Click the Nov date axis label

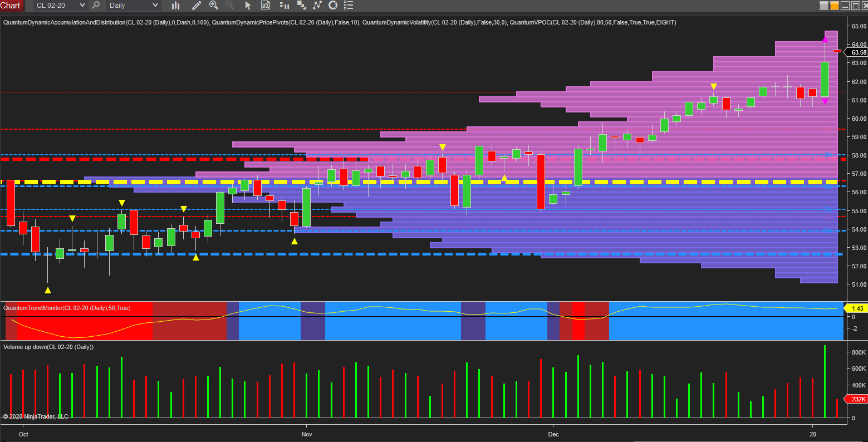click(307, 434)
